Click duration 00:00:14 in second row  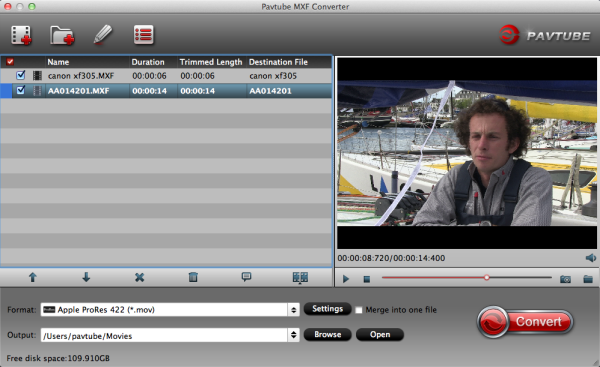(149, 91)
